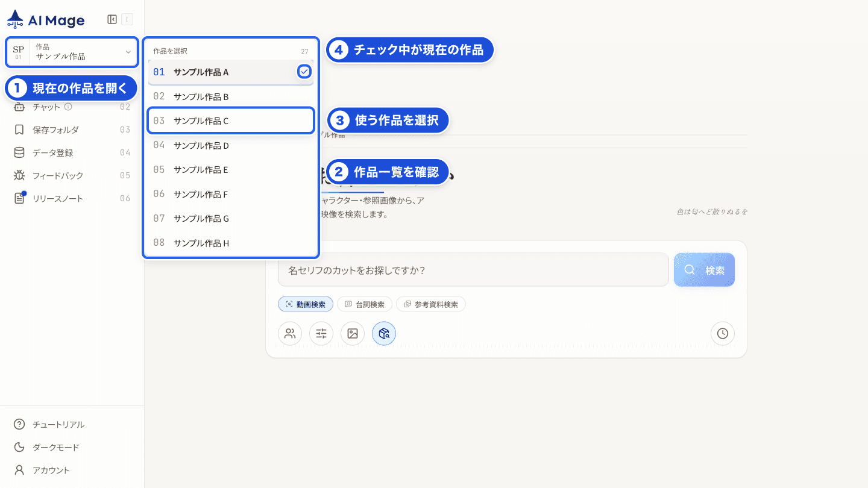Open フィードバック with the bug icon
Viewport: 868px width, 488px height.
tap(72, 175)
